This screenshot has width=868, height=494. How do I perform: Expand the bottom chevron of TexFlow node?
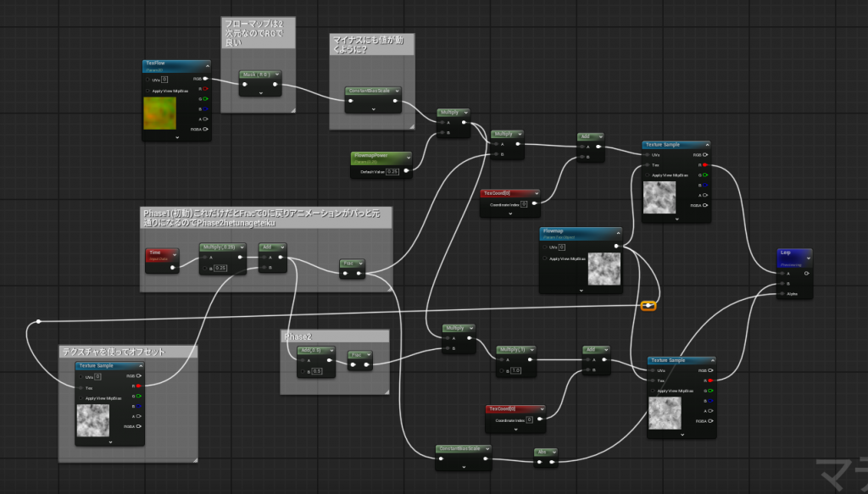coord(176,136)
